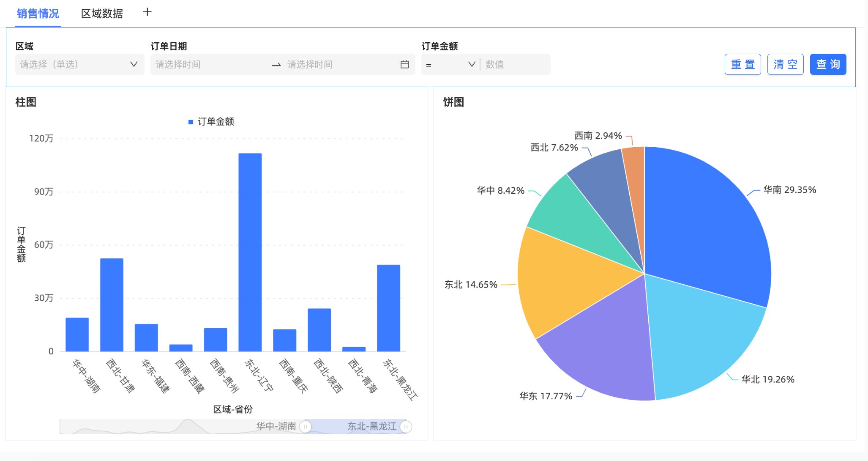868x461 pixels.
Task: Click the 西南-西藏 axis label
Action: (x=190, y=376)
